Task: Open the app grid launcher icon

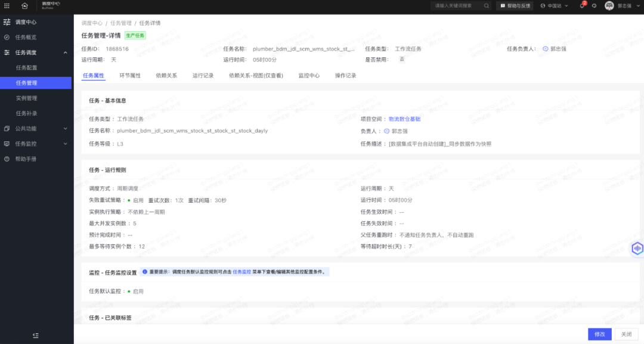Action: pyautogui.click(x=7, y=6)
